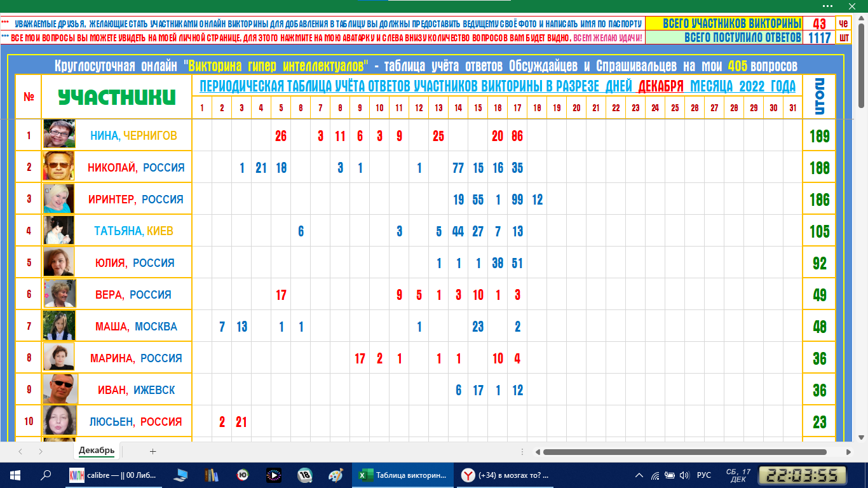
Task: Select Иван's avatar photo
Action: (x=59, y=389)
